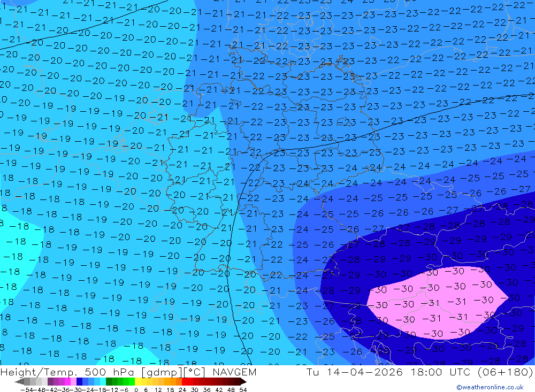Image resolution: width=535 pixels, height=392 pixels.
Task: Pick the yellow legend swatch above 0
Action: tap(137, 382)
